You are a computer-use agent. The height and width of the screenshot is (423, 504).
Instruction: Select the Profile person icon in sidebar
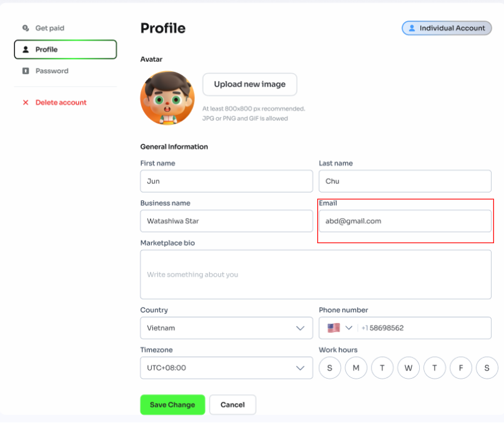pyautogui.click(x=25, y=49)
